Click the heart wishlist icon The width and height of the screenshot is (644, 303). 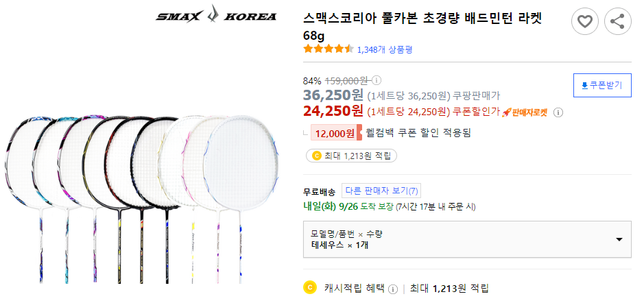click(x=585, y=22)
